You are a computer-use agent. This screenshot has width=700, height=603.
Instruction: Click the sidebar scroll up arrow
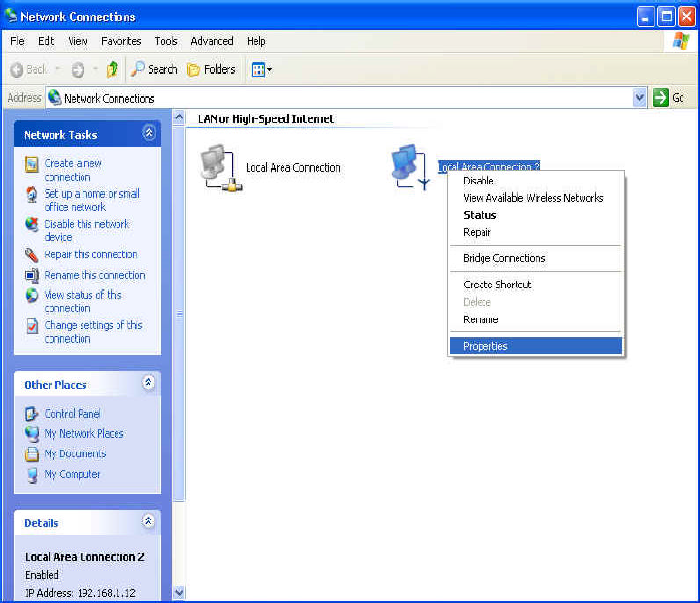(179, 117)
